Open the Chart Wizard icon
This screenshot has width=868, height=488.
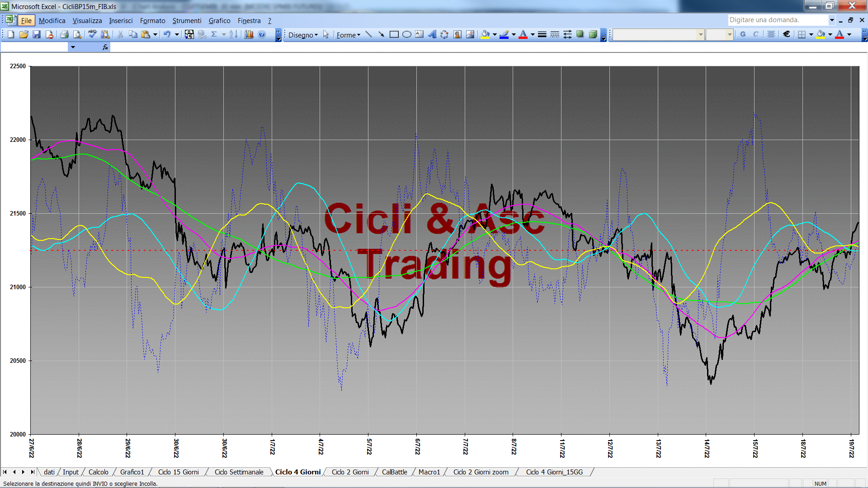coord(249,35)
